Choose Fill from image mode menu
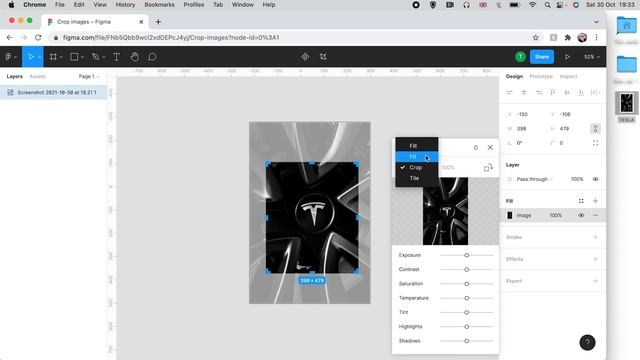This screenshot has height=360, width=640. point(417,146)
